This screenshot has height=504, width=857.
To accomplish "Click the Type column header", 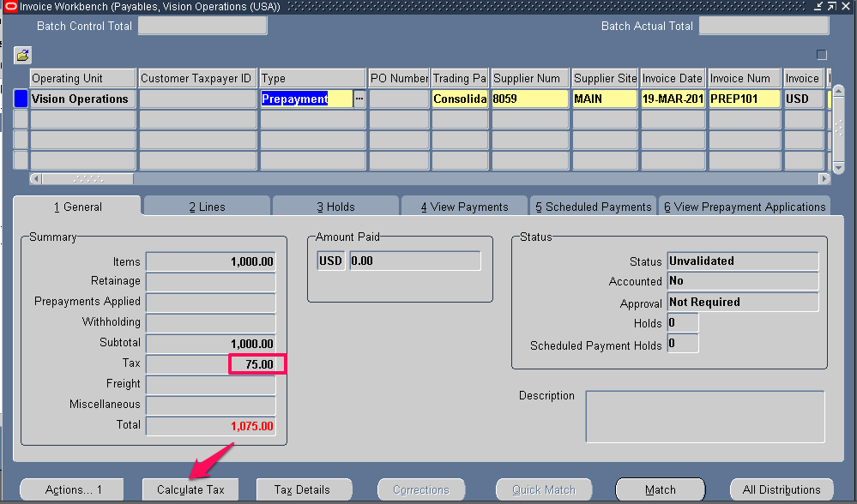I will tap(312, 78).
